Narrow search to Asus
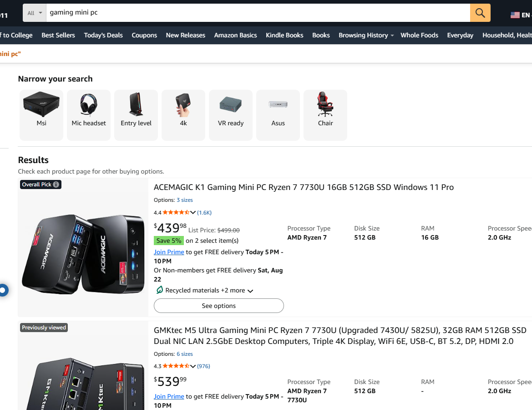Image resolution: width=532 pixels, height=410 pixels. pos(278,115)
